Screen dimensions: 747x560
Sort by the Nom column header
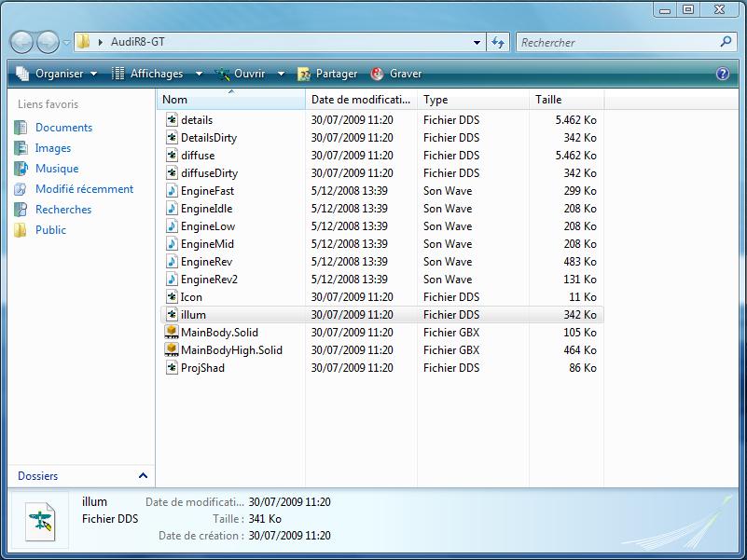pyautogui.click(x=231, y=100)
